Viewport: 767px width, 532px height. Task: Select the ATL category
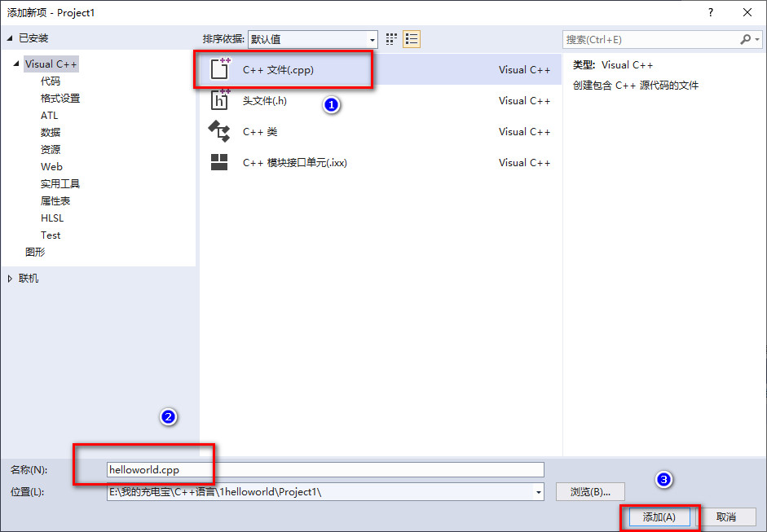51,115
